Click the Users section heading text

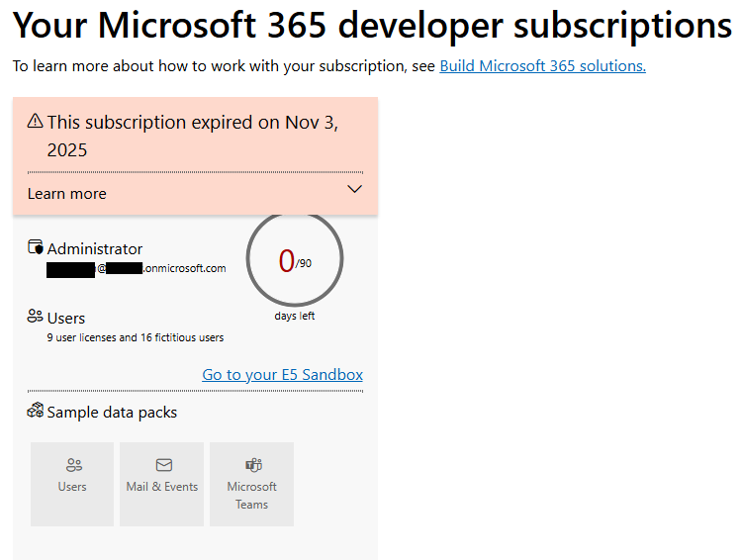click(x=65, y=319)
